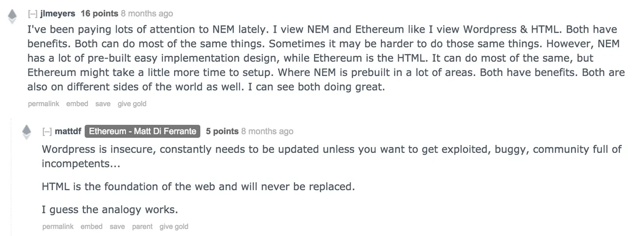
Task: Give gold to jlmeyers comment
Action: pyautogui.click(x=132, y=104)
